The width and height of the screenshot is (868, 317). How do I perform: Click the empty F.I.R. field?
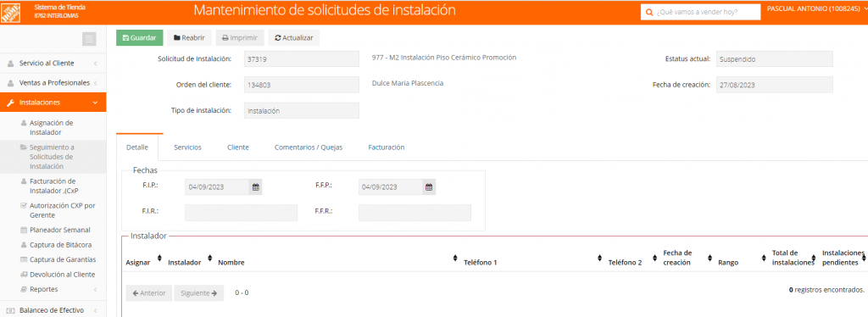click(x=242, y=213)
